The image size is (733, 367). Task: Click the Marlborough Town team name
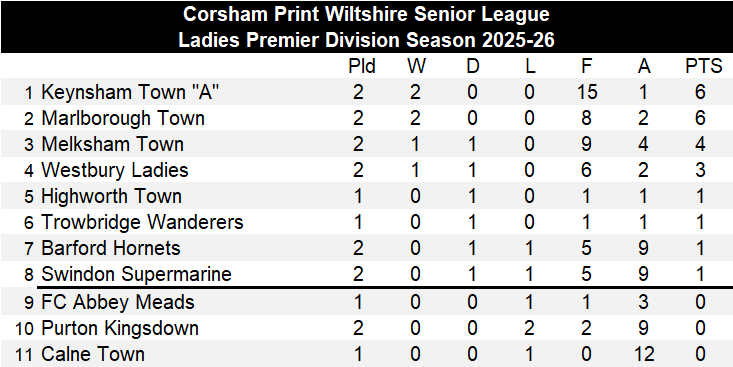pyautogui.click(x=123, y=118)
